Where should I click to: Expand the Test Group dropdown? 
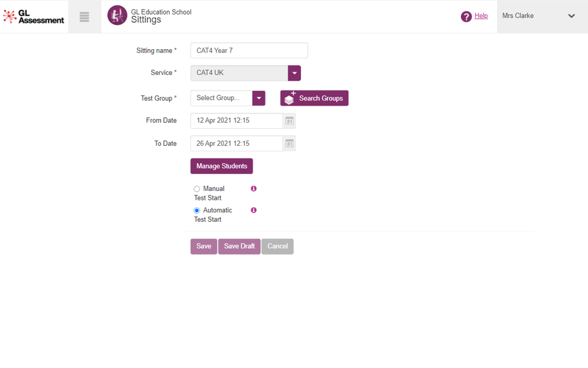point(259,98)
